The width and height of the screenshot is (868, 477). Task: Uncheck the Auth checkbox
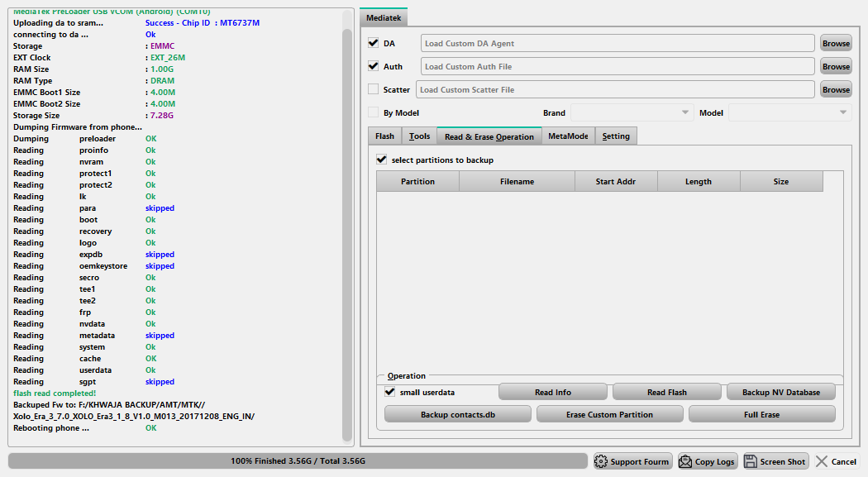(373, 66)
